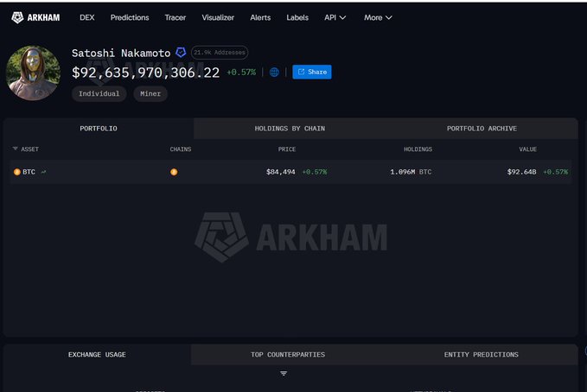
Task: Expand the API dropdown menu
Action: [x=335, y=17]
